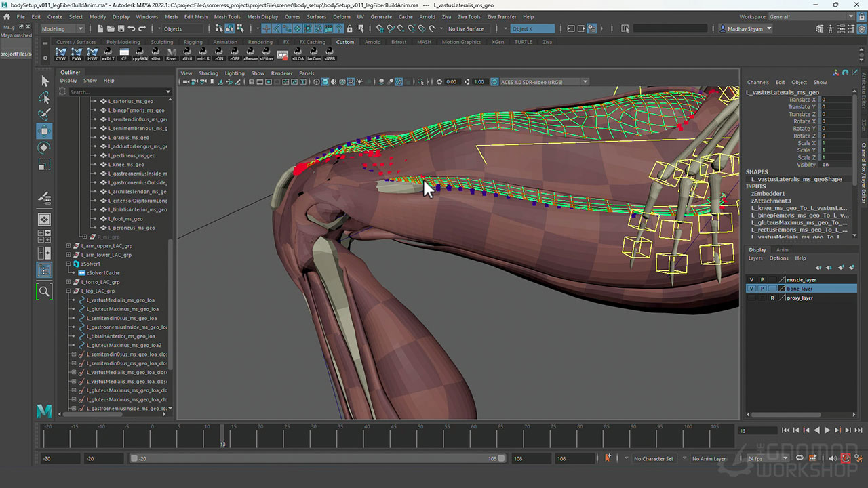The image size is (868, 488).
Task: Click the Undo arrow icon
Action: click(x=132, y=28)
